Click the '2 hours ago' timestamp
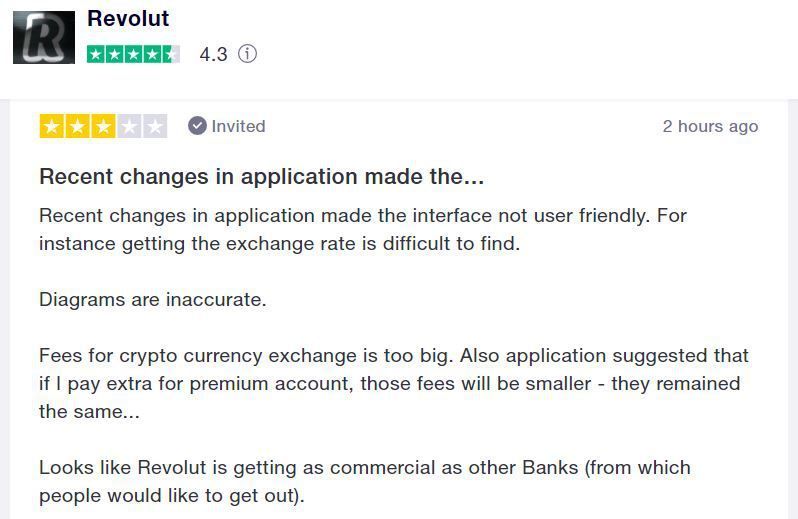The height and width of the screenshot is (519, 798). [x=710, y=126]
